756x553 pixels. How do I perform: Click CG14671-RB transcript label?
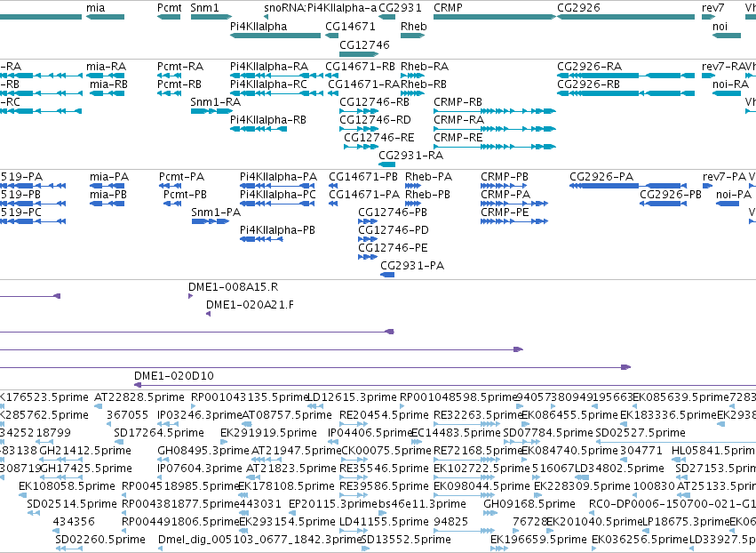tap(360, 66)
